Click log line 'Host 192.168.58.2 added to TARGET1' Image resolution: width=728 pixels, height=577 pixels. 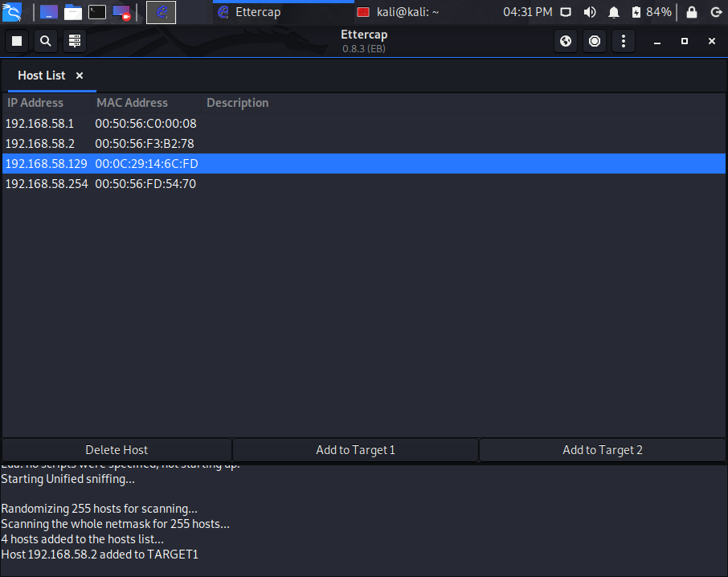pos(100,554)
